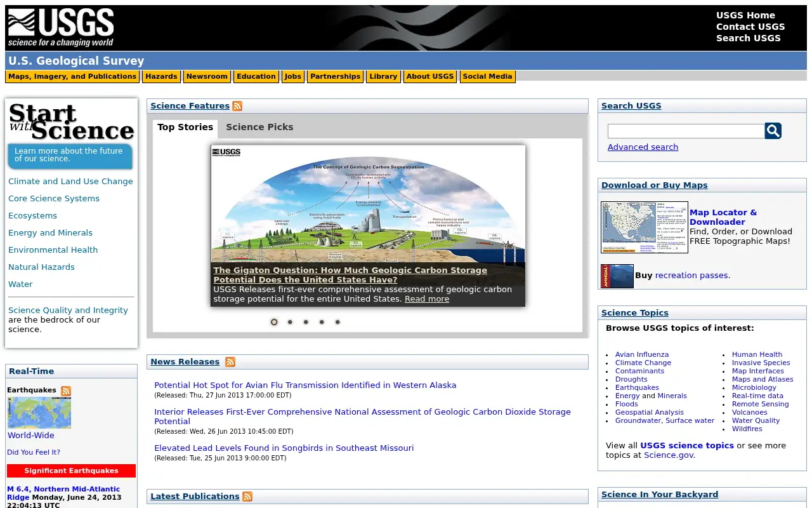The width and height of the screenshot is (812, 508).
Task: Open the News Releases RSS feed icon
Action: pos(230,362)
